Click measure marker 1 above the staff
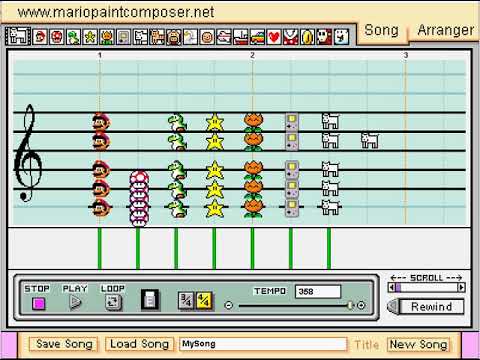The height and width of the screenshot is (360, 480). coord(100,55)
